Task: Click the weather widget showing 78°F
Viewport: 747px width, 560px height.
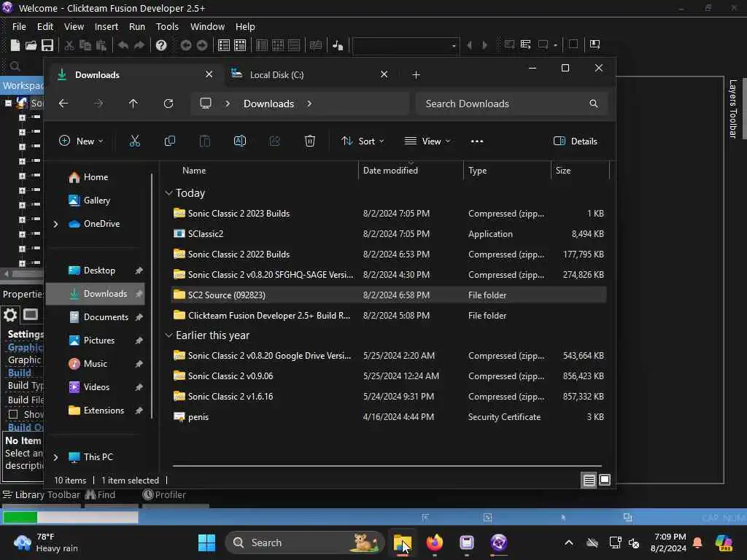Action: pyautogui.click(x=45, y=542)
